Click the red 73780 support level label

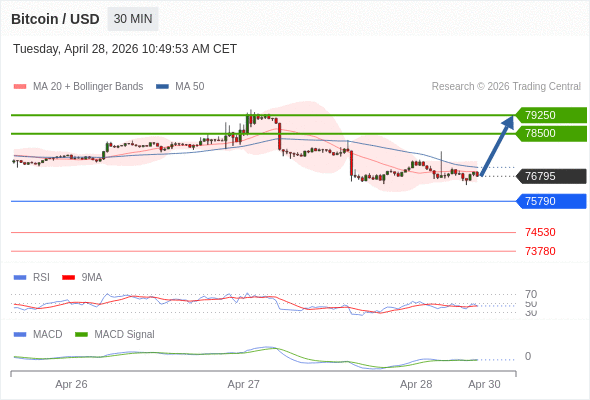pyautogui.click(x=540, y=251)
